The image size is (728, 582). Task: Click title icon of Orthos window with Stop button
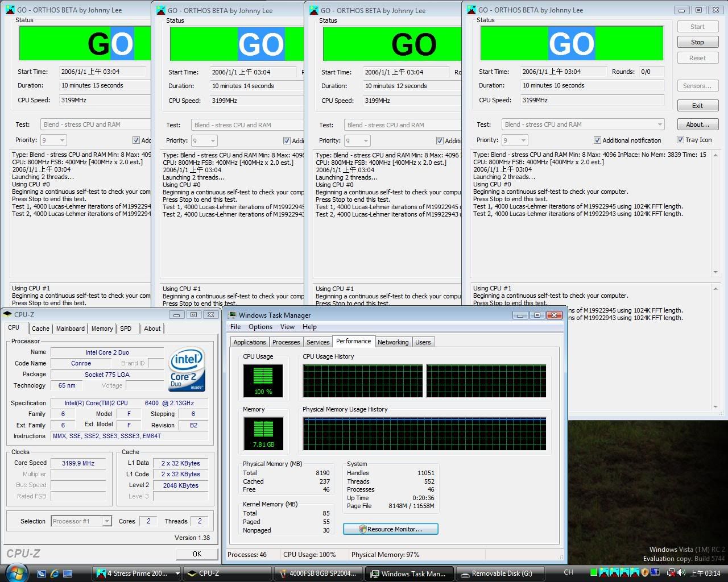(x=471, y=10)
